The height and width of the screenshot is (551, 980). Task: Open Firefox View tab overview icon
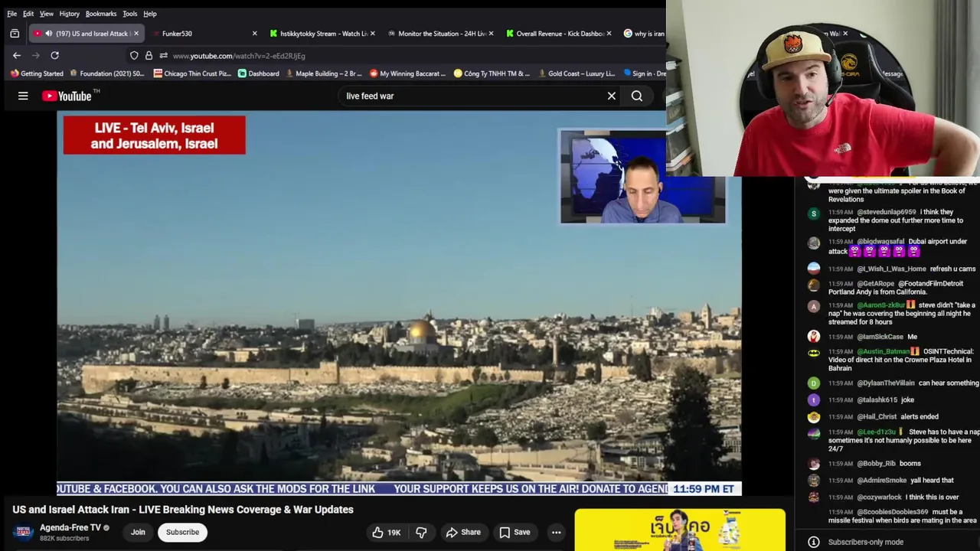(x=15, y=34)
